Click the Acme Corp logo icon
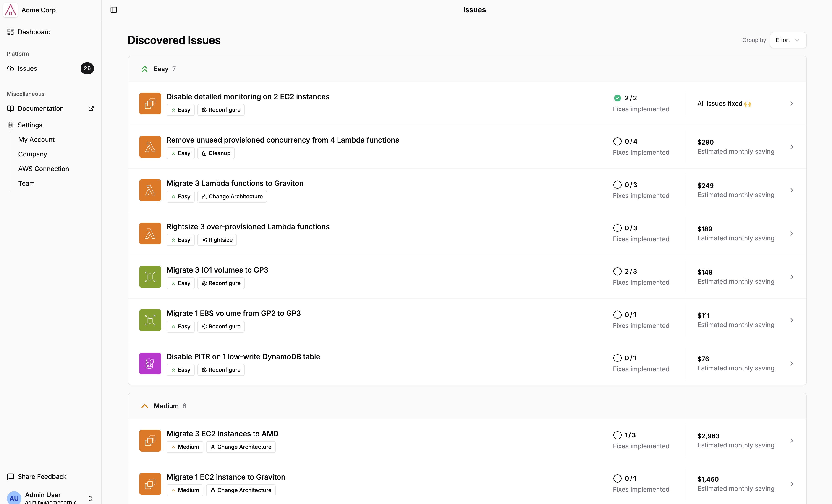Screen dimensions: 832x504 coord(10,10)
